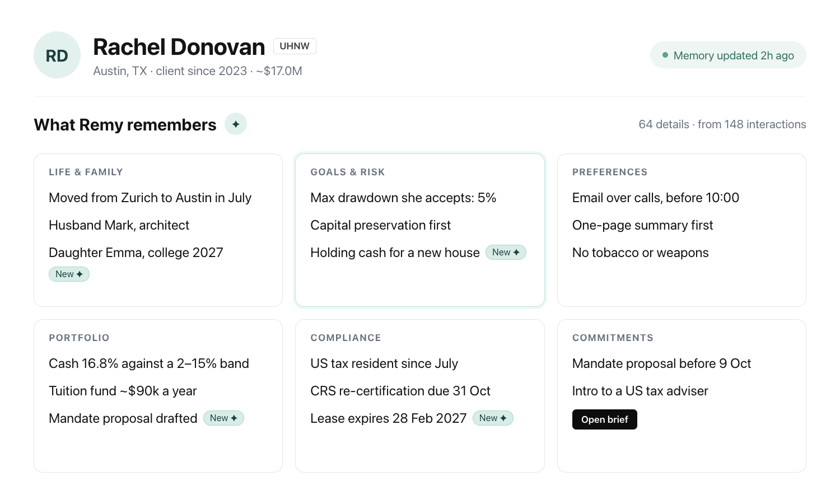
Task: Open the client brief
Action: [605, 419]
